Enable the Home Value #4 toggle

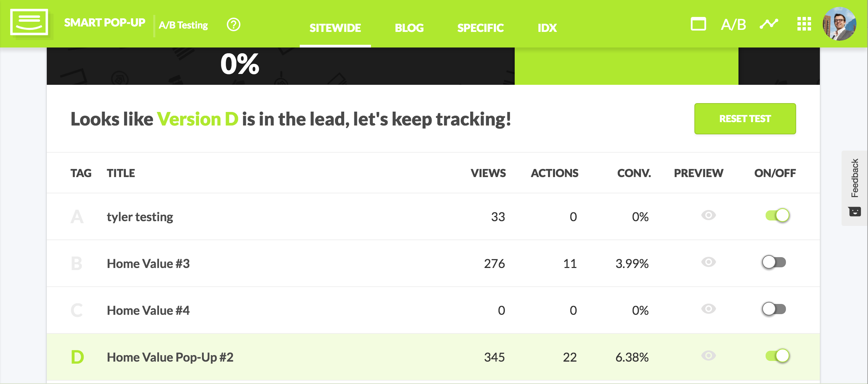pyautogui.click(x=774, y=309)
